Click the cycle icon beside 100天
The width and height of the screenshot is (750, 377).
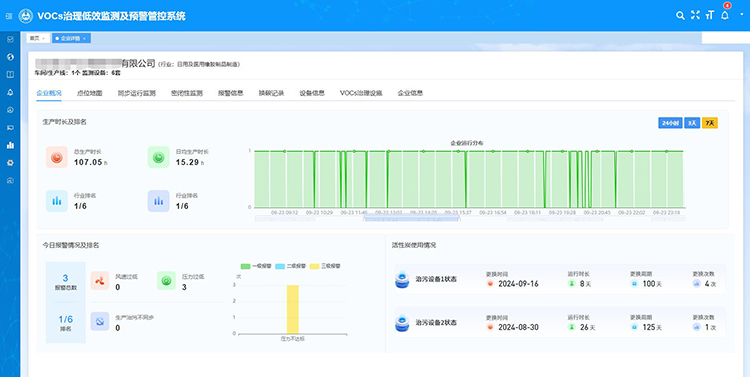(634, 284)
